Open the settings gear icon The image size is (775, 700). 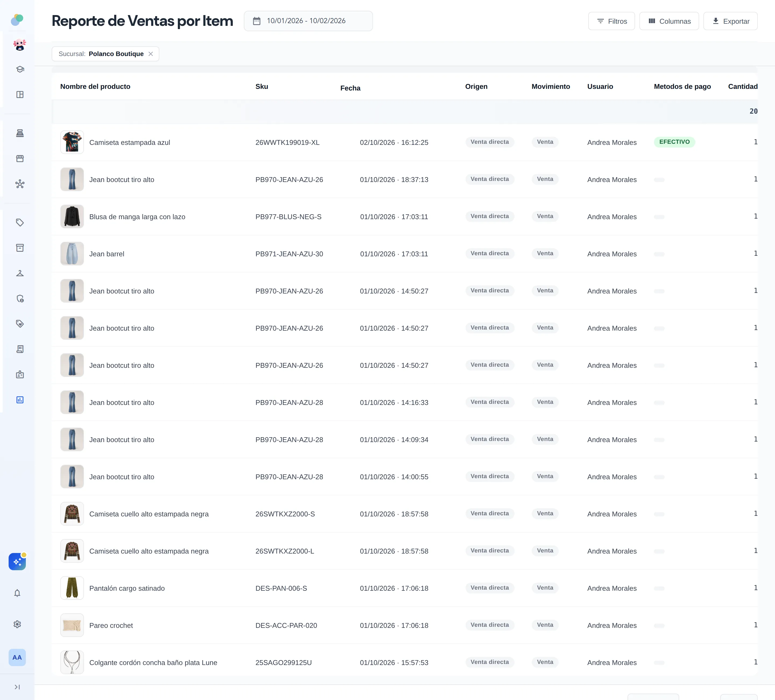pos(17,624)
